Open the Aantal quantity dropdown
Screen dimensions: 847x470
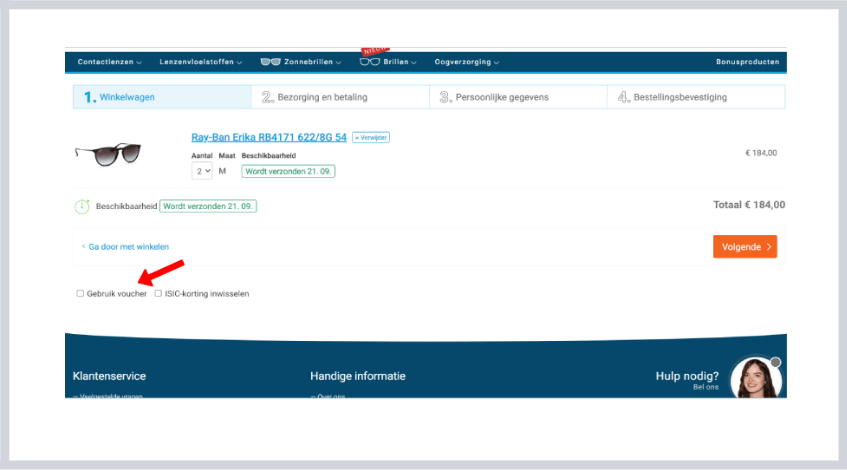(x=202, y=171)
